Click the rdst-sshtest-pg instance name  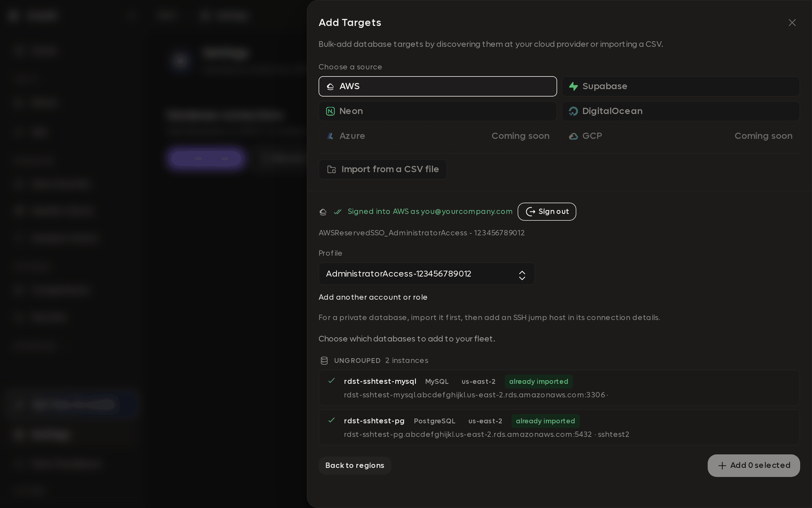pos(374,421)
